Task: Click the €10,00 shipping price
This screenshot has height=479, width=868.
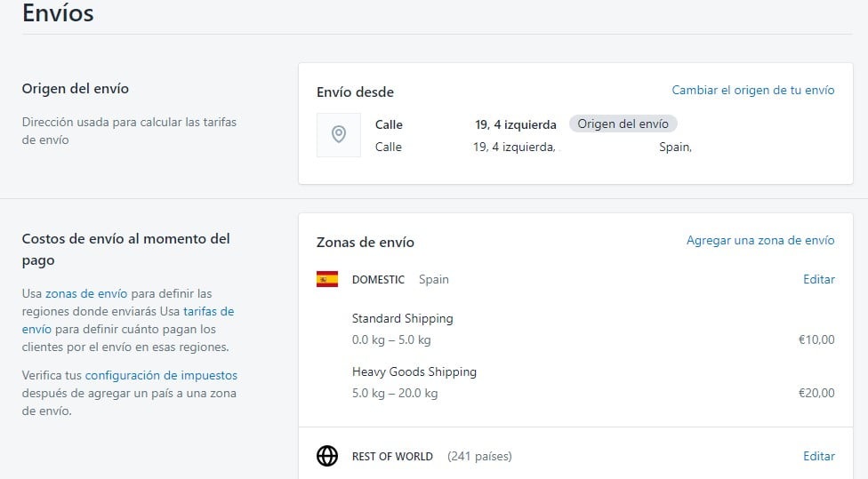Action: click(816, 339)
